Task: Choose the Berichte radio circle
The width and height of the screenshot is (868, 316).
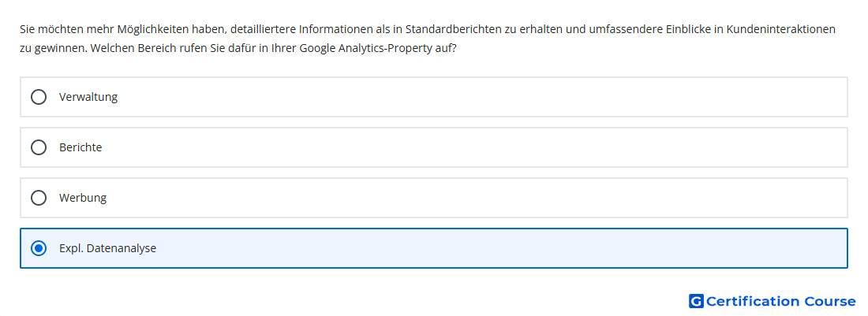Action: pos(38,147)
